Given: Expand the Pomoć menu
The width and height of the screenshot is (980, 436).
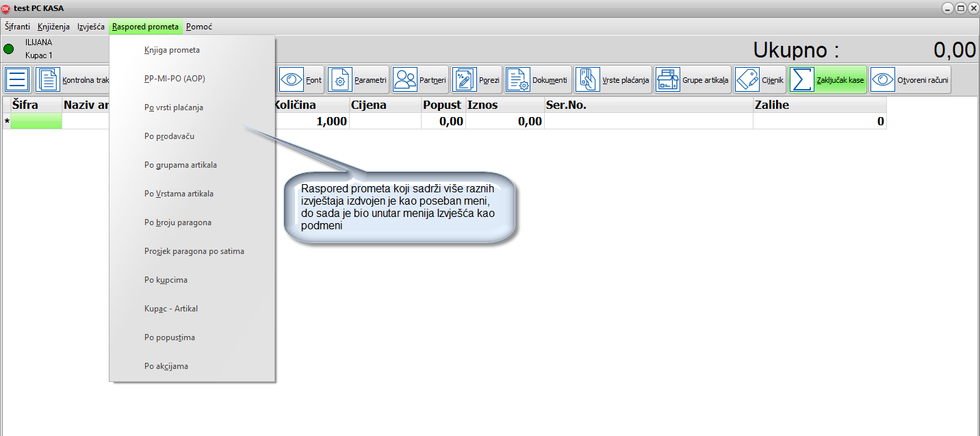Looking at the screenshot, I should point(199,27).
